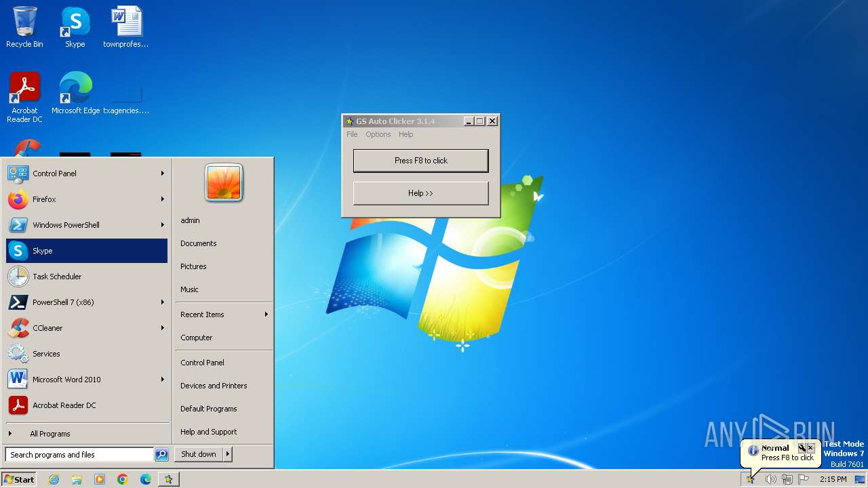Expand Microsoft Word 2010 recent documents arrow
This screenshot has width=868, height=488.
coord(163,380)
